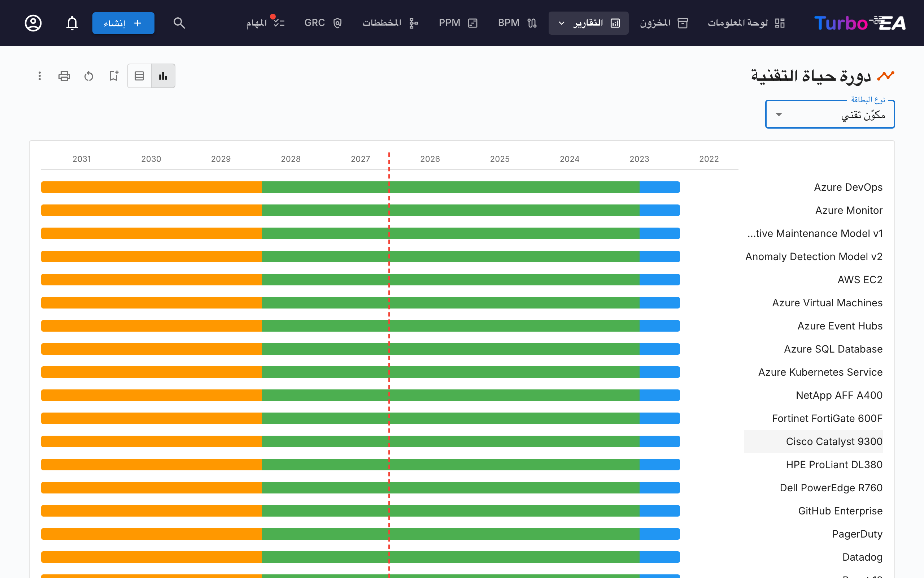Click the Azure Kubernetes Service label
The image size is (924, 578).
[x=820, y=372]
